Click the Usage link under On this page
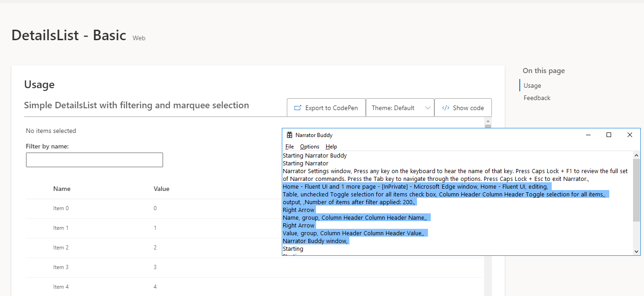 click(532, 85)
